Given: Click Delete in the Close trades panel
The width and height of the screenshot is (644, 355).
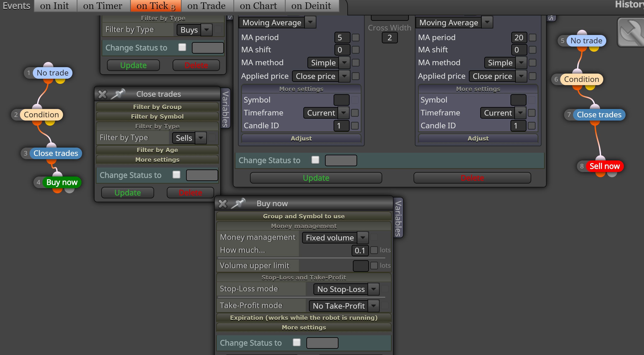Looking at the screenshot, I should click(x=190, y=193).
